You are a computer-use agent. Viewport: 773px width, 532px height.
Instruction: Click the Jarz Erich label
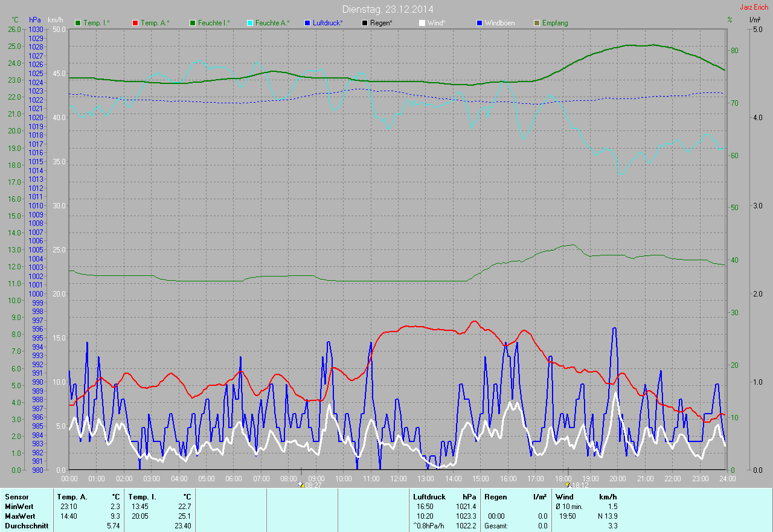pos(754,7)
